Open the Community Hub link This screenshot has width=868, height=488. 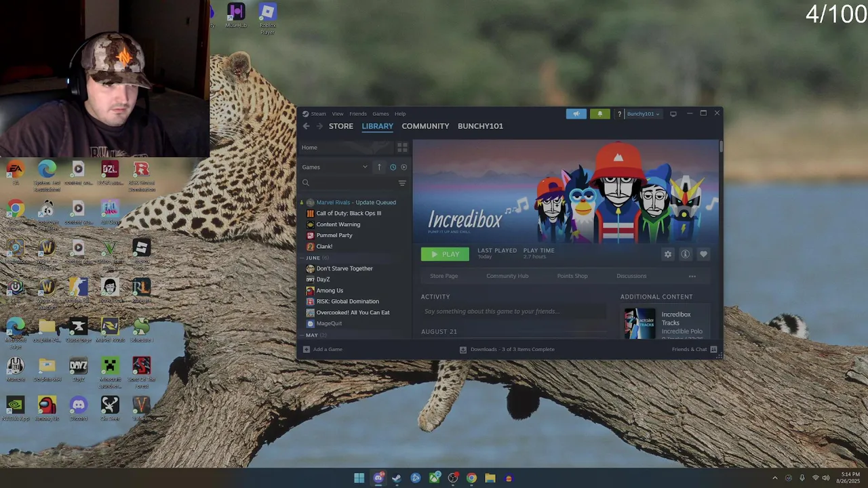coord(507,276)
